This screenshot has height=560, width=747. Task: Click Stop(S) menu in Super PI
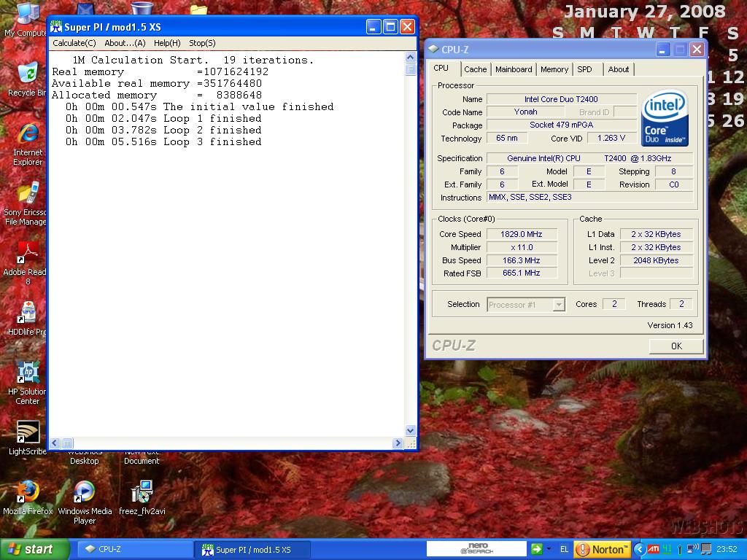(x=202, y=43)
